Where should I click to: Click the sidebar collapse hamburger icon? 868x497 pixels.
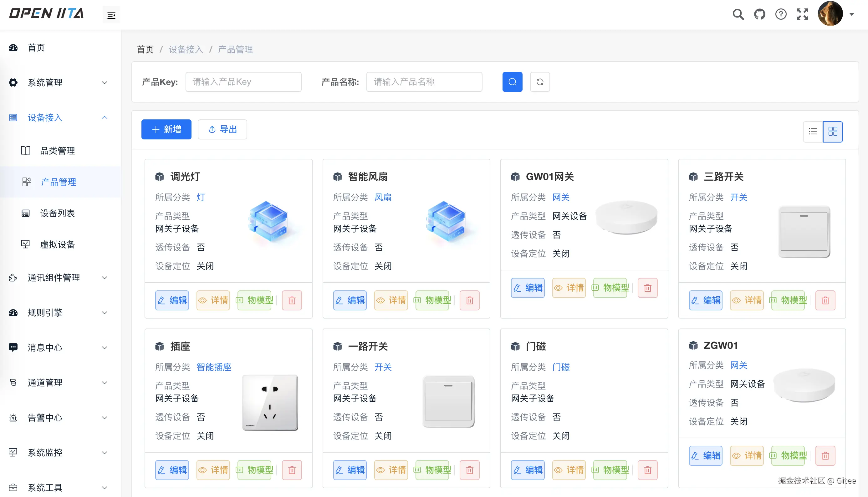click(x=111, y=15)
